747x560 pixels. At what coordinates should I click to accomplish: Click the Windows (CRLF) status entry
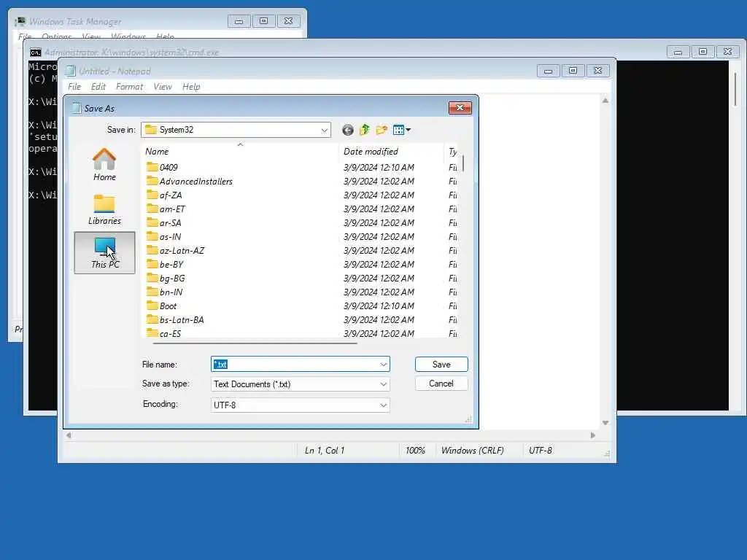(x=472, y=451)
